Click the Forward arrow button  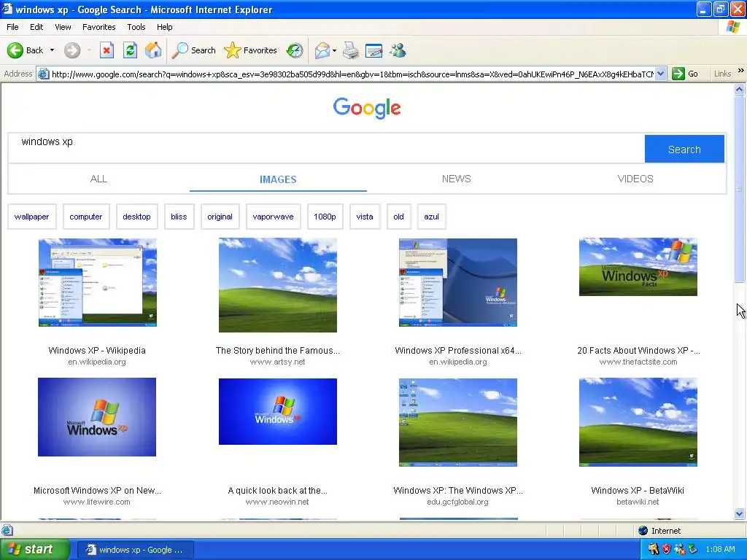[72, 50]
